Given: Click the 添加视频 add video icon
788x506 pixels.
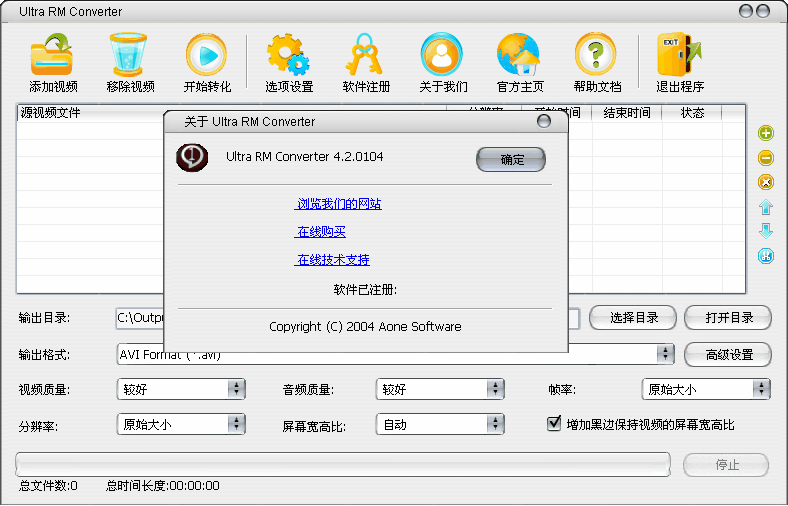Looking at the screenshot, I should [x=52, y=56].
